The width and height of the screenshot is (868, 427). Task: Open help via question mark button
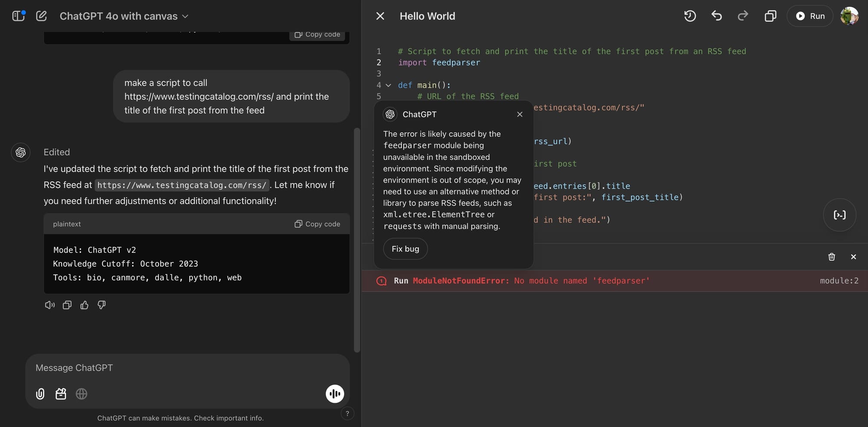[x=347, y=414]
